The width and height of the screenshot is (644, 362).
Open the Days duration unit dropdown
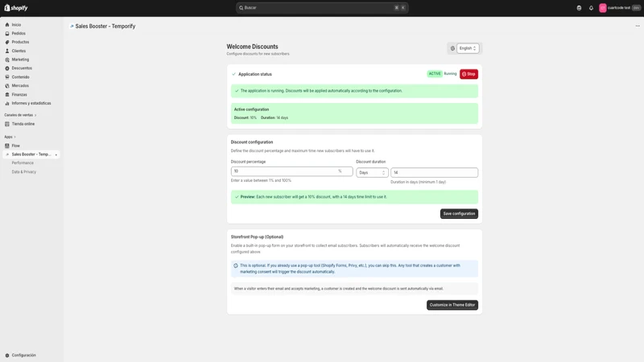click(372, 173)
